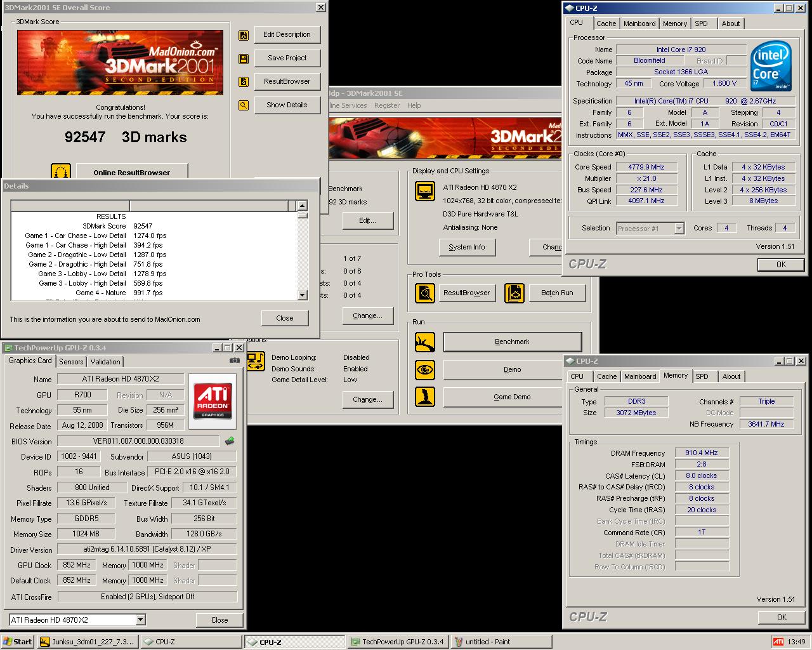Viewport: 812px width, 650px height.
Task: Click the Benchmark run icon
Action: coord(424,342)
